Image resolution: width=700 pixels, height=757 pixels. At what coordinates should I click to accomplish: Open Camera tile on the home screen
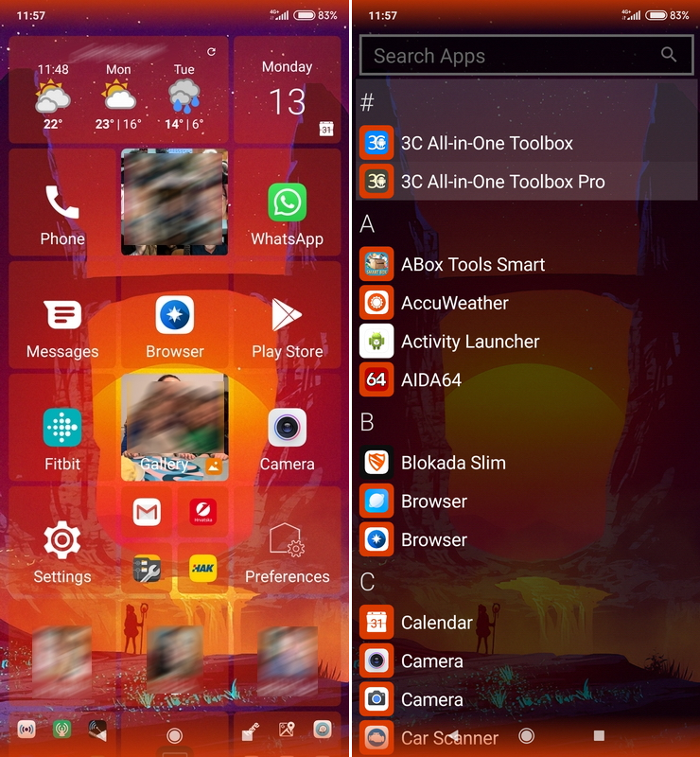coord(288,428)
